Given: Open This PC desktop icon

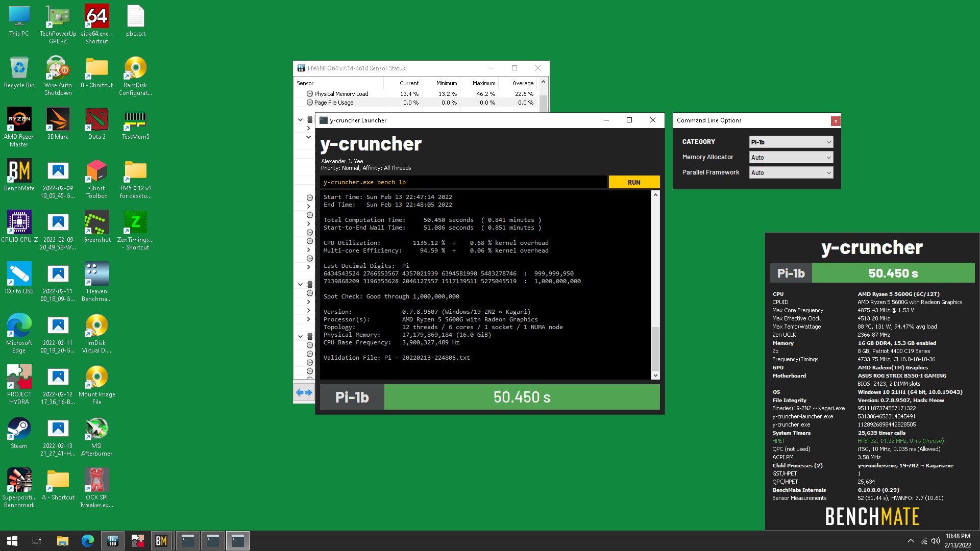Looking at the screenshot, I should 19,21.
